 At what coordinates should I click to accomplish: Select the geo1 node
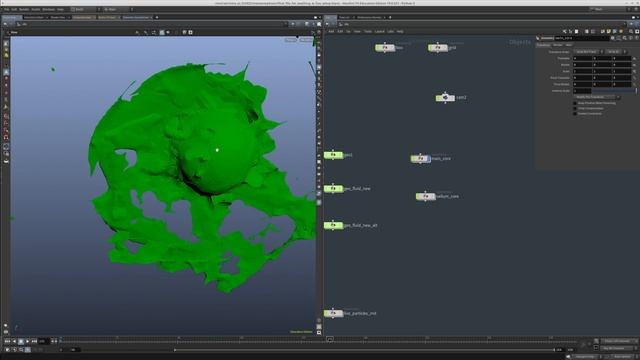333,155
